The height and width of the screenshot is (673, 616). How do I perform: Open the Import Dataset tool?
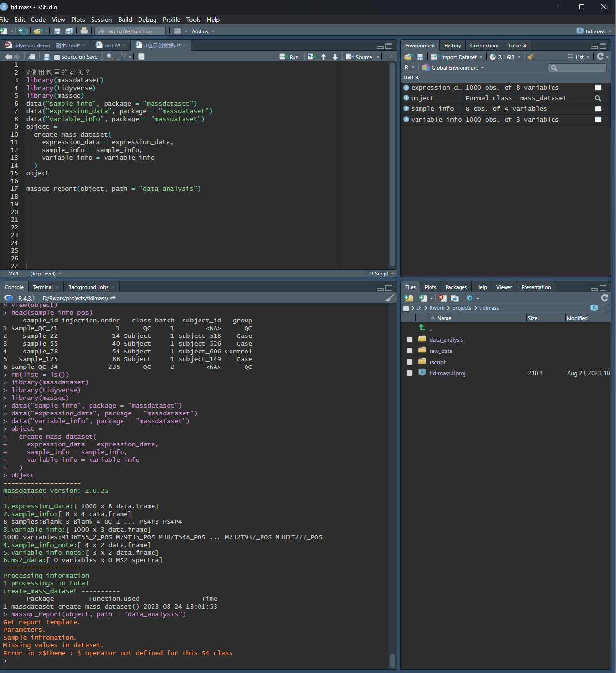coord(456,57)
